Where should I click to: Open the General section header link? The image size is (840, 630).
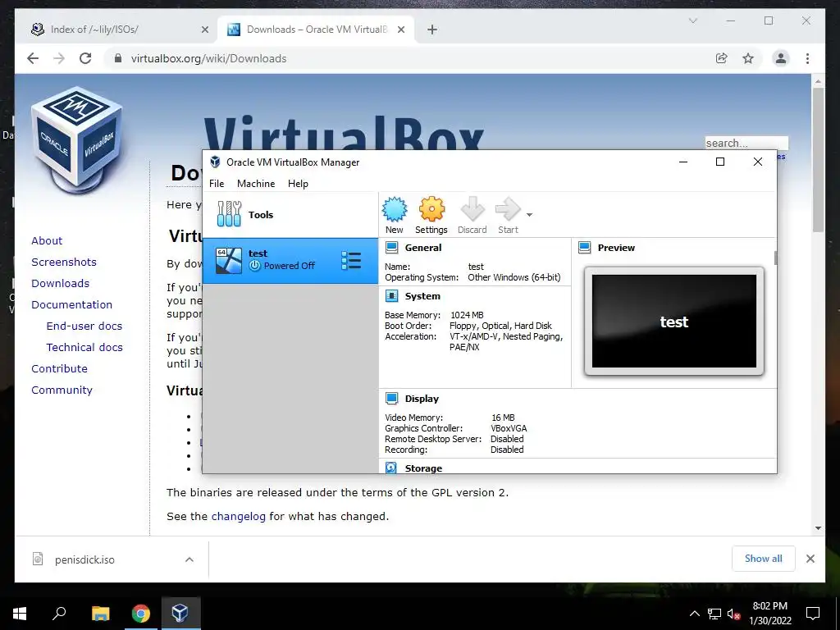[x=423, y=248]
